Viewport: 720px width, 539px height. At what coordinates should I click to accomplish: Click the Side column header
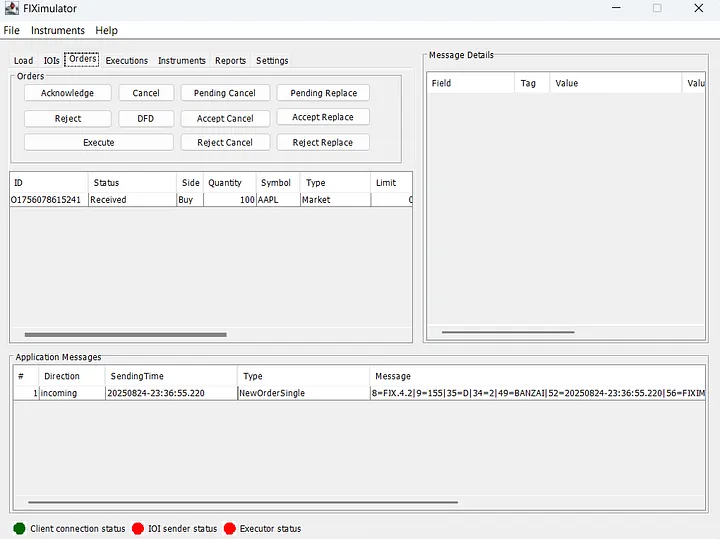pos(190,183)
